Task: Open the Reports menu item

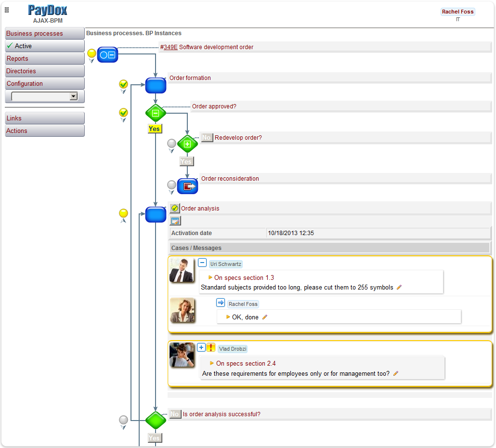Action: (45, 59)
